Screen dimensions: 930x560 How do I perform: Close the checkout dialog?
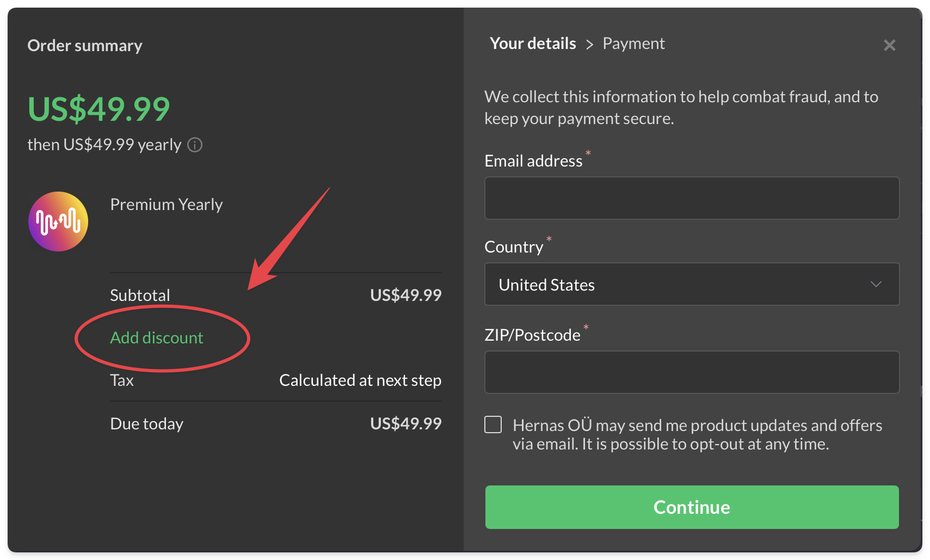coord(889,45)
